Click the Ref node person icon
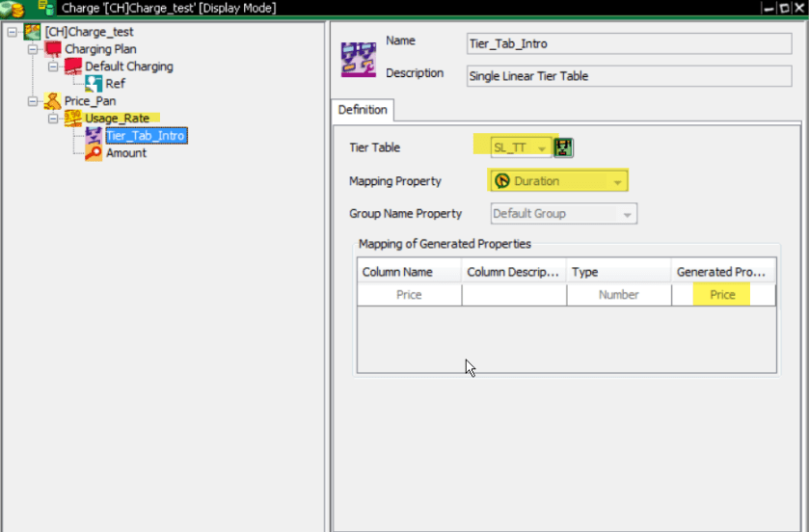The width and height of the screenshot is (809, 532). pos(94,84)
